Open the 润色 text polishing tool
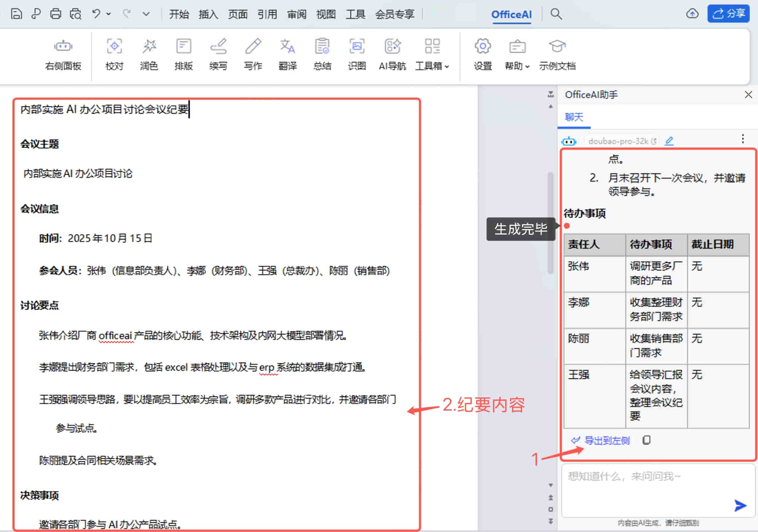This screenshot has height=532, width=758. coord(149,55)
